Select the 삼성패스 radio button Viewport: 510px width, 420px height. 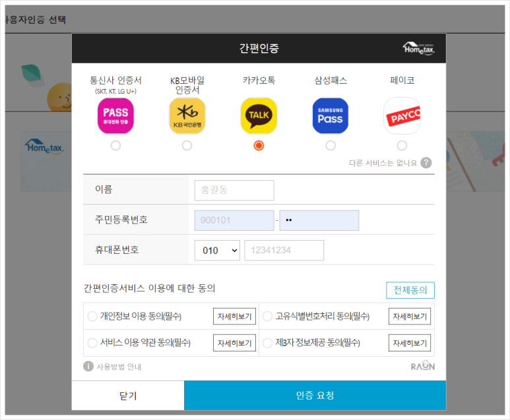click(x=331, y=146)
